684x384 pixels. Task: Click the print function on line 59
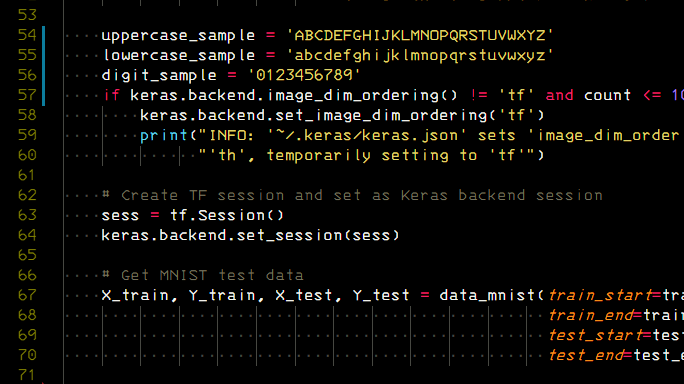(x=164, y=136)
